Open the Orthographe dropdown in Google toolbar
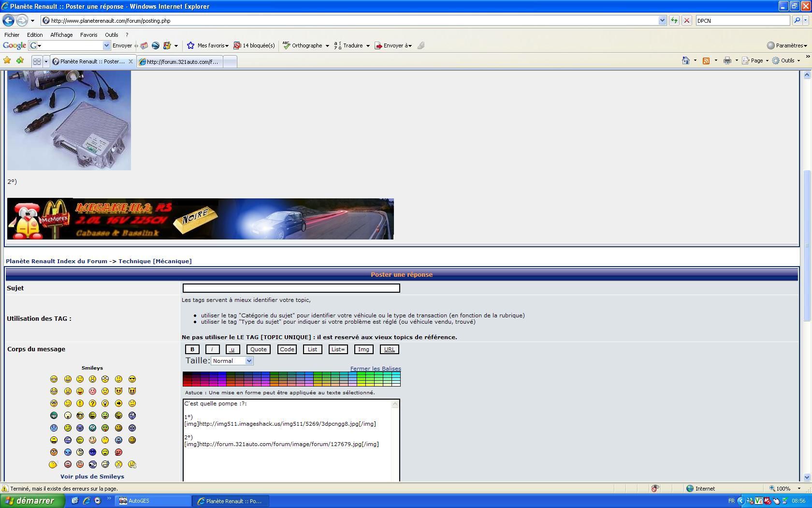 (x=327, y=45)
